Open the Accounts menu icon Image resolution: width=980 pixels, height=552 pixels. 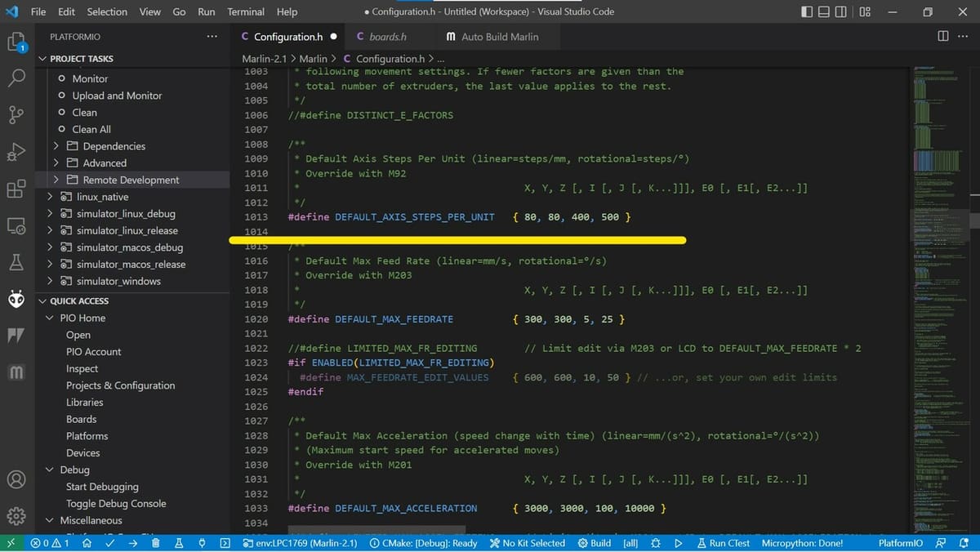(x=16, y=479)
